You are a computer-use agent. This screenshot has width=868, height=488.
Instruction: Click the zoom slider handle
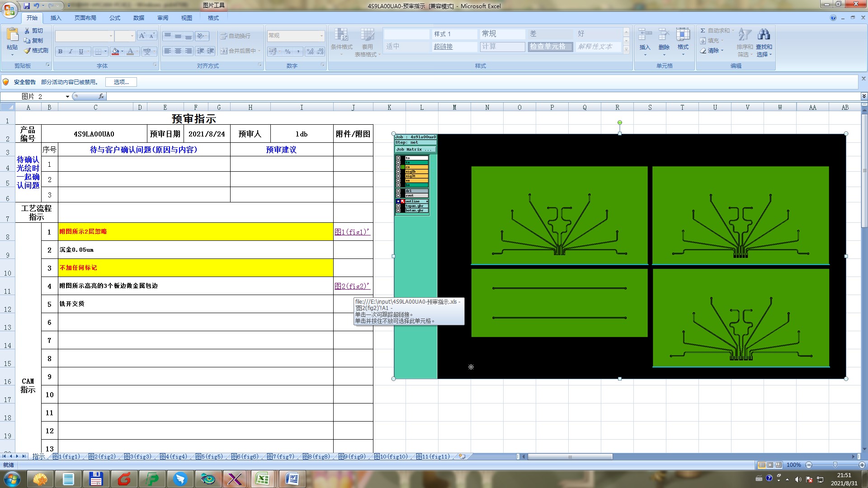[x=835, y=465]
